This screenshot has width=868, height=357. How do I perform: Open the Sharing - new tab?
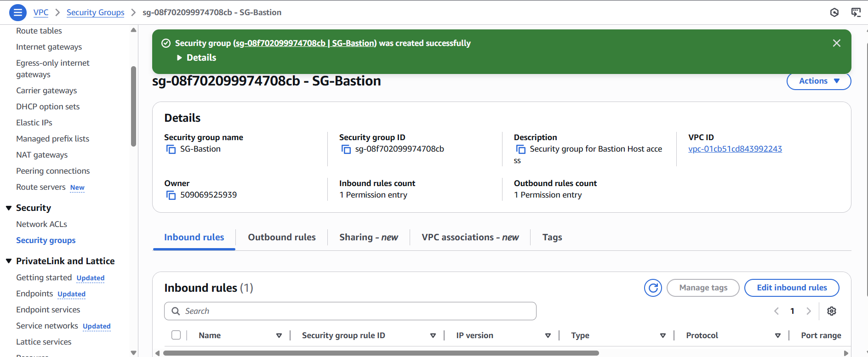369,238
